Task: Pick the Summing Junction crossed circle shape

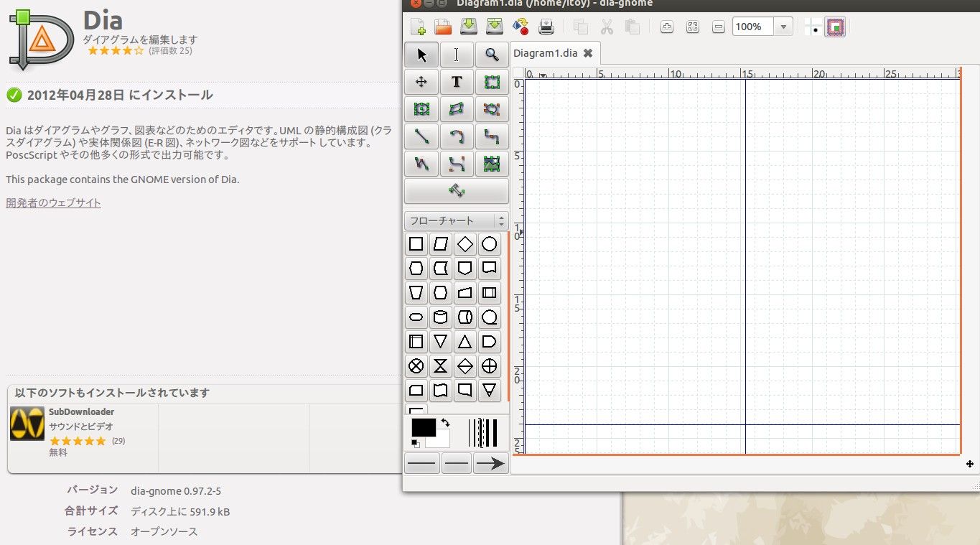Action: coord(416,366)
